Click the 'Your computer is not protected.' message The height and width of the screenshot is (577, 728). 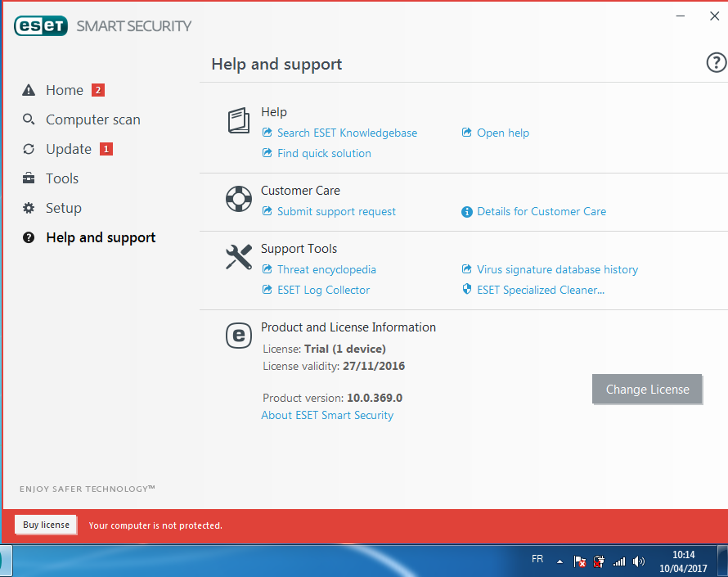pyautogui.click(x=155, y=525)
